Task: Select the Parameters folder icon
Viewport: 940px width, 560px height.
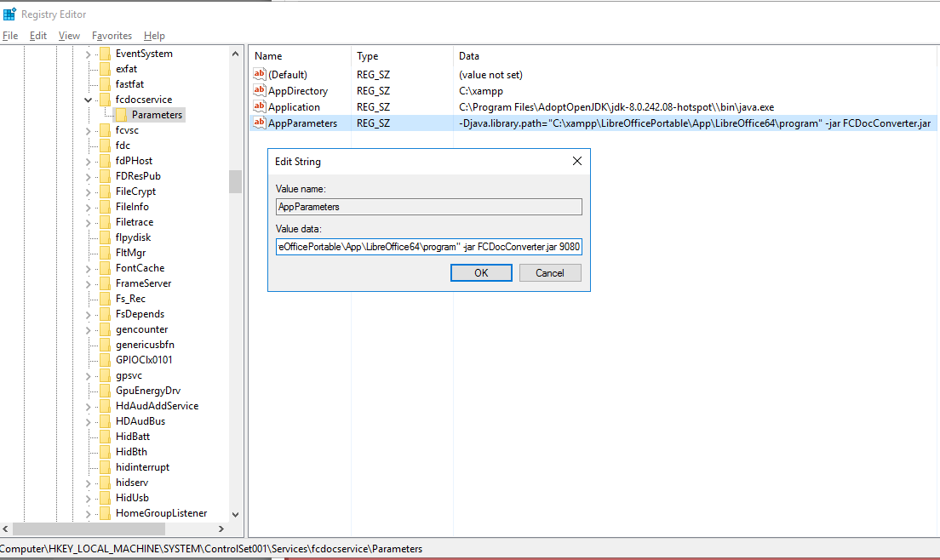Action: click(121, 115)
